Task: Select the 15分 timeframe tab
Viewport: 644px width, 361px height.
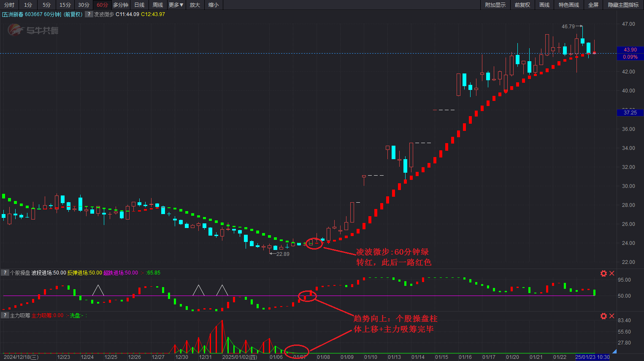Action: click(65, 5)
